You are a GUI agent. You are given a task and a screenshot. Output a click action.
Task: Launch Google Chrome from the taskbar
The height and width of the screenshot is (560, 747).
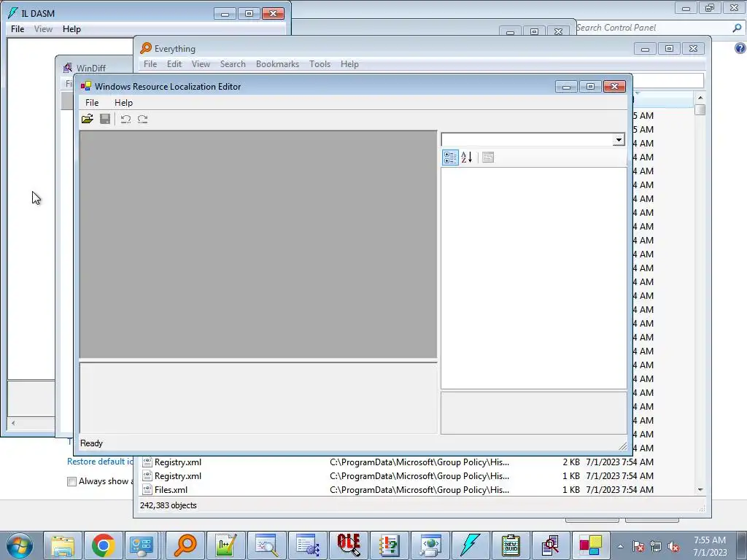click(104, 545)
